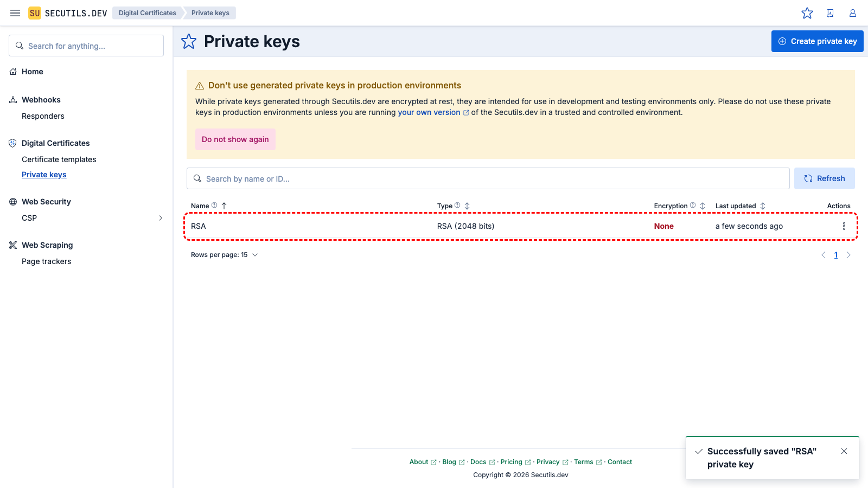Sort the table by Type column
Viewport: 868px width, 488px height.
tap(467, 206)
